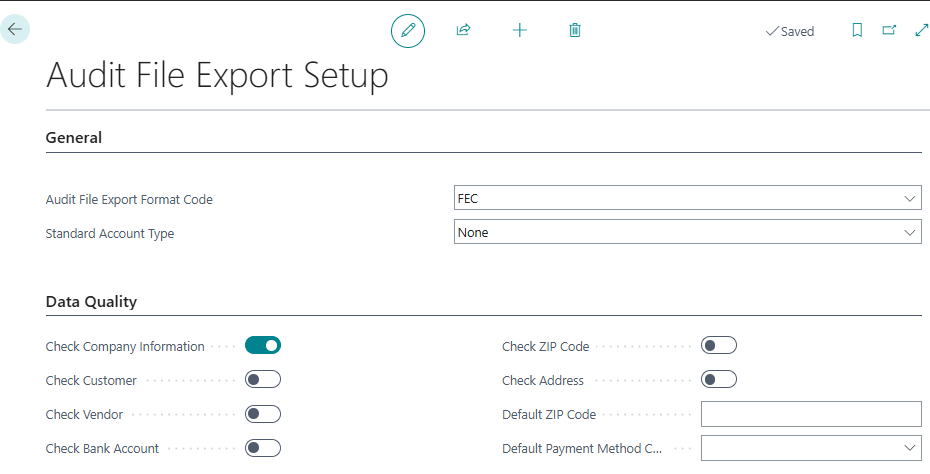Screen dimensions: 930x474
Task: Click the Check Address label
Action: [x=543, y=380]
